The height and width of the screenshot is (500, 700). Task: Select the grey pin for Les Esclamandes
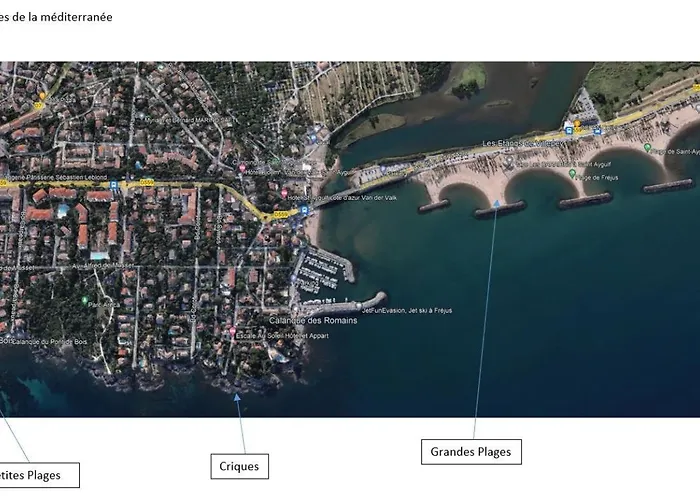coord(509,160)
